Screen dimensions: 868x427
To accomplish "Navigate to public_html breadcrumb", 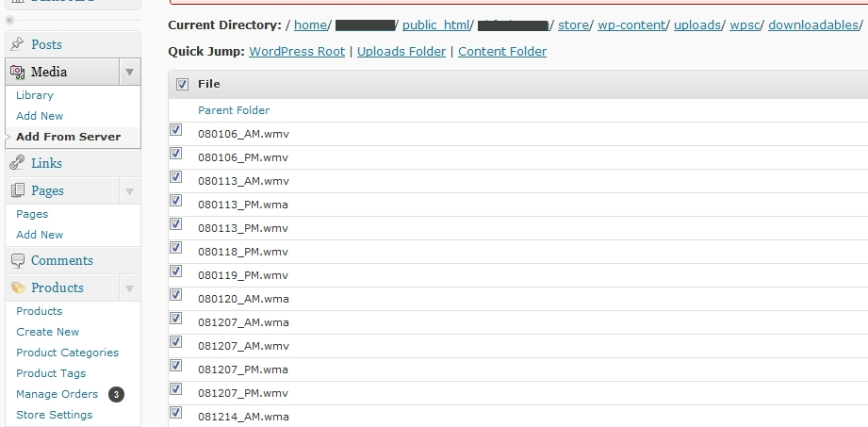I will click(435, 25).
